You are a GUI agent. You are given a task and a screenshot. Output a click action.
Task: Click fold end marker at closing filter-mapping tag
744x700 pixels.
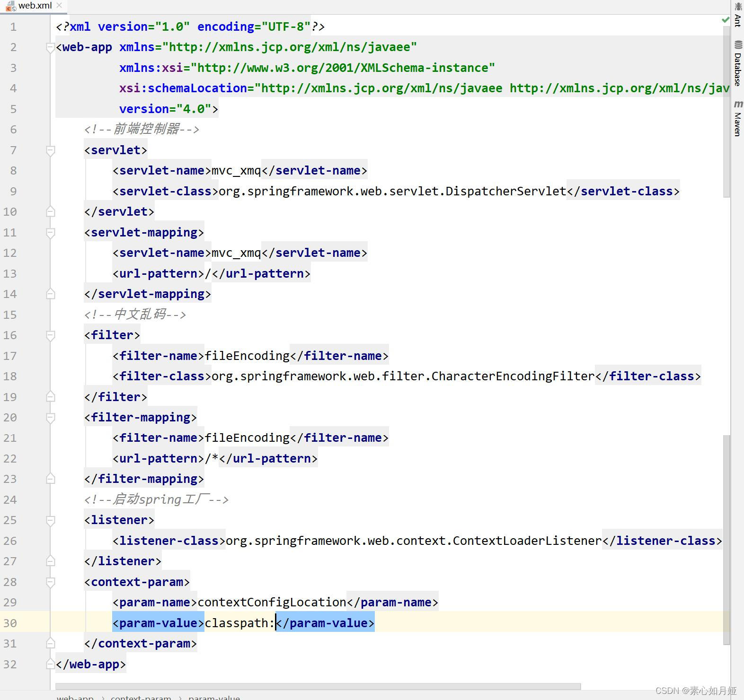pyautogui.click(x=50, y=479)
